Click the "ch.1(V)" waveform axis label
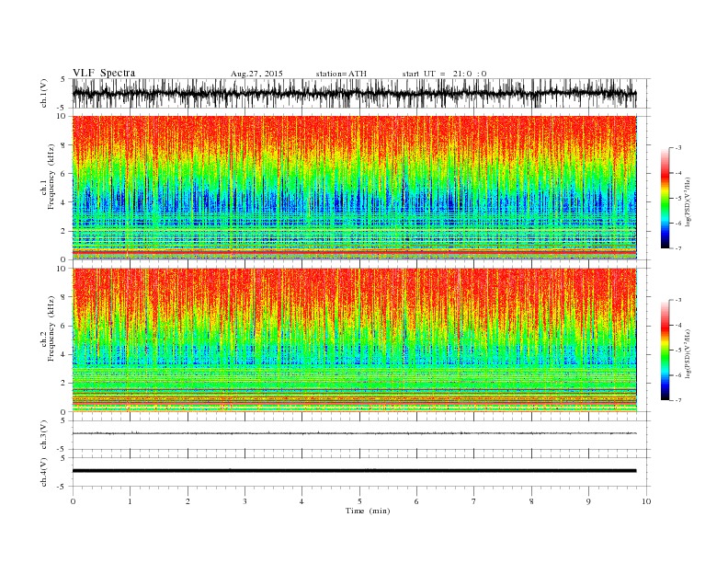The image size is (728, 563). click(44, 93)
